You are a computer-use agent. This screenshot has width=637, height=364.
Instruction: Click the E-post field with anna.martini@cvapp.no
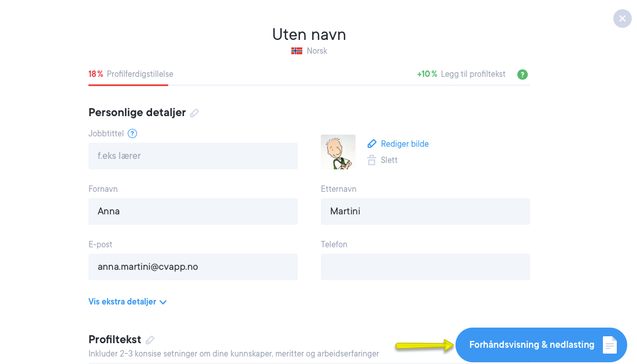tap(193, 267)
